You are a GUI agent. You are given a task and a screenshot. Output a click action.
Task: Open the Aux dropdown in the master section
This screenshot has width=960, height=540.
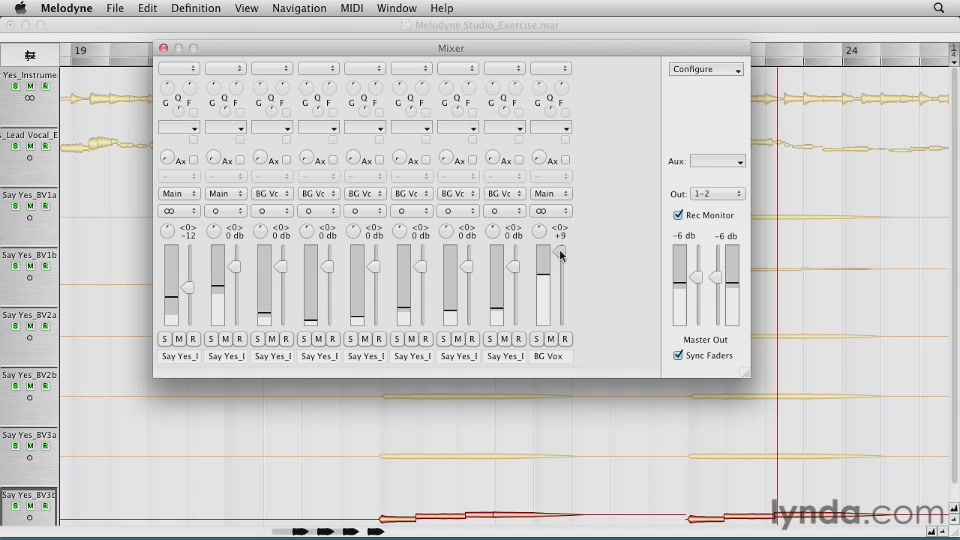[718, 162]
